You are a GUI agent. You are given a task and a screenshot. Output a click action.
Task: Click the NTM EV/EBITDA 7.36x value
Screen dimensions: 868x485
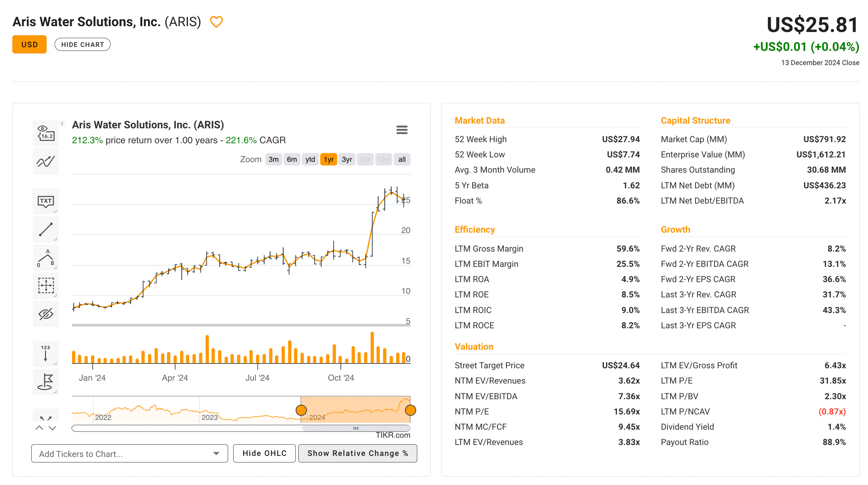(x=629, y=396)
